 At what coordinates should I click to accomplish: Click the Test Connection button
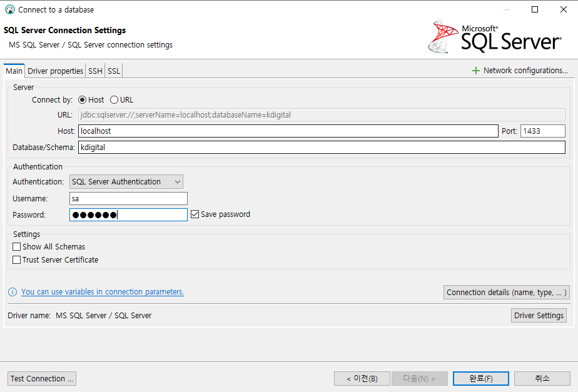coord(42,378)
